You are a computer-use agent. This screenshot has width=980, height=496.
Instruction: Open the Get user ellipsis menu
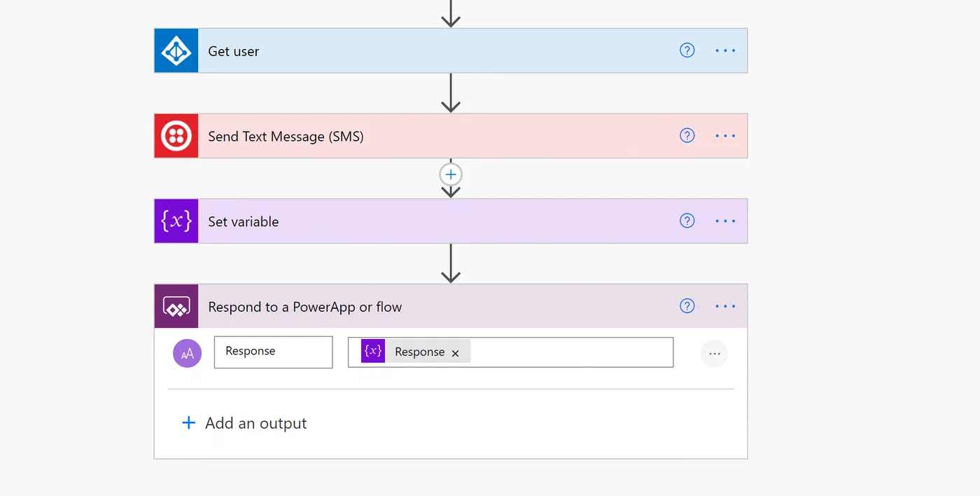coord(725,50)
